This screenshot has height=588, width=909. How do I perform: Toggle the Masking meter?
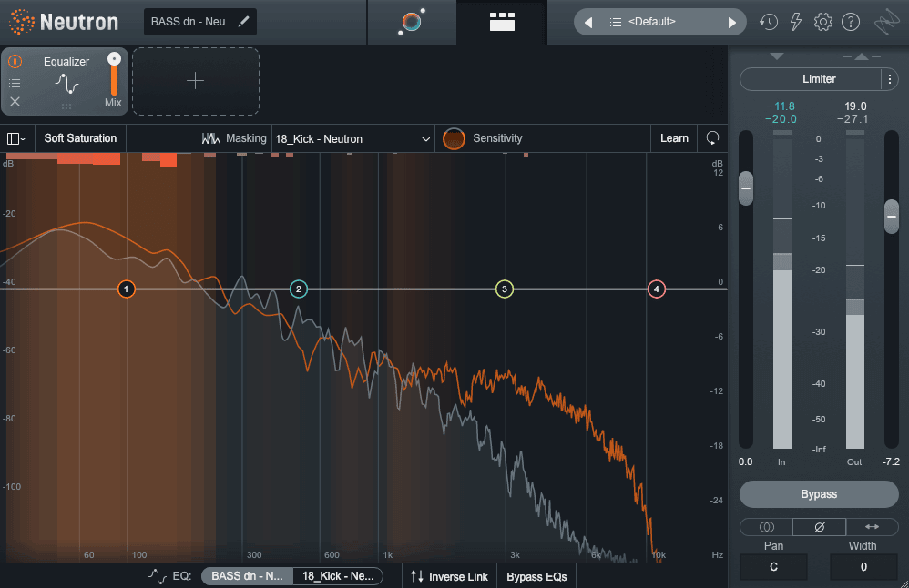pyautogui.click(x=234, y=138)
